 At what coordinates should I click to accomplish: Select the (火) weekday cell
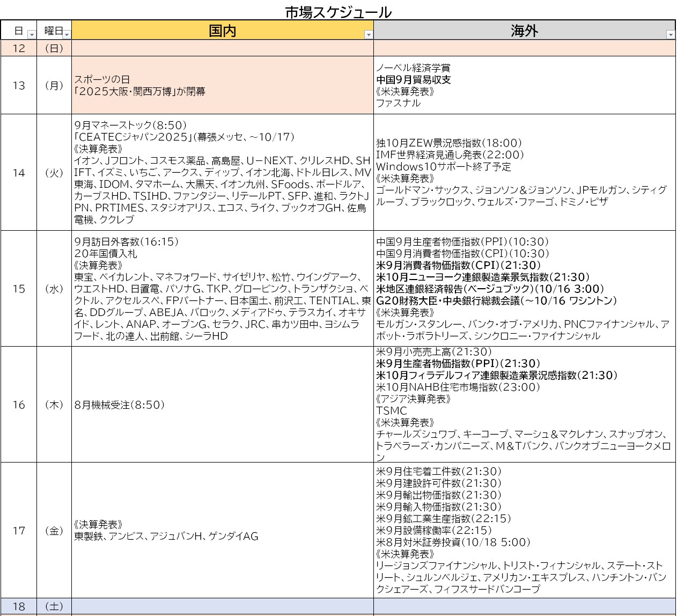pos(54,172)
